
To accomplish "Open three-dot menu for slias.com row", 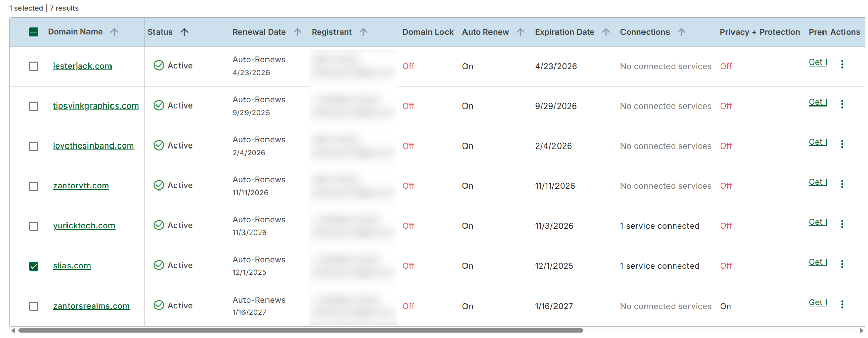I will pos(842,264).
